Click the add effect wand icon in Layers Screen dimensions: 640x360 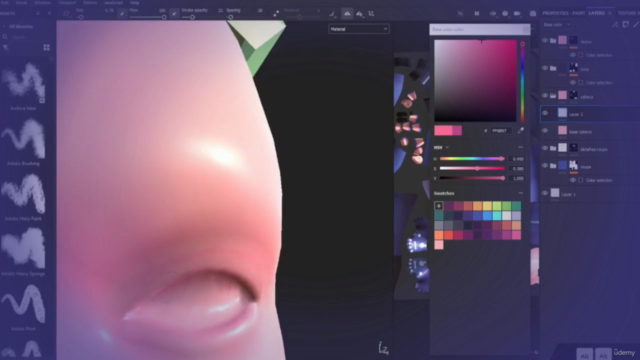pos(615,25)
